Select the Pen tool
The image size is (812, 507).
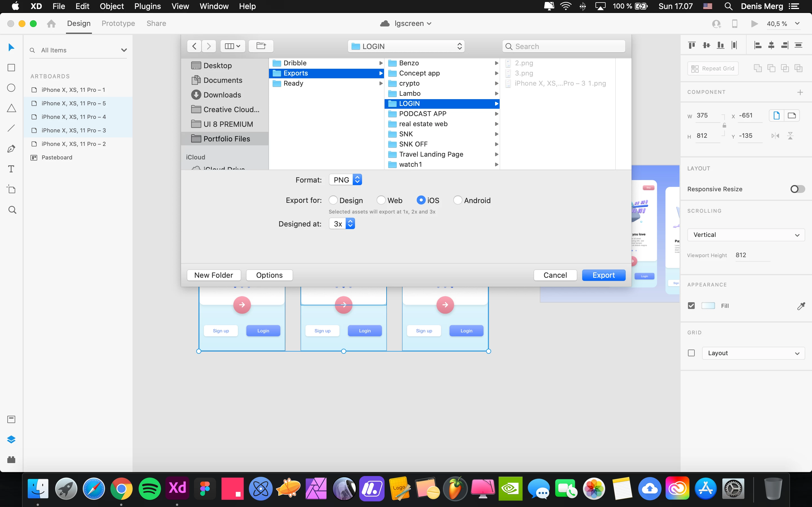(11, 148)
